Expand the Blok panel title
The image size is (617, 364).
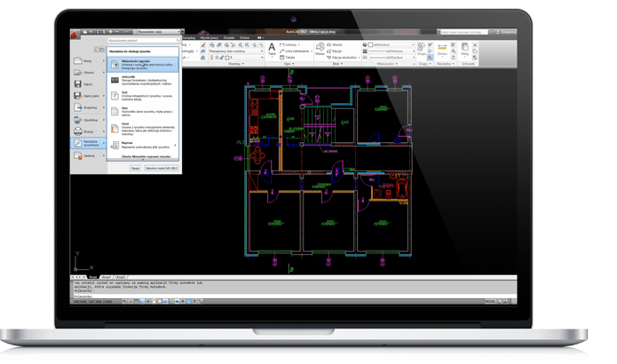click(x=337, y=64)
